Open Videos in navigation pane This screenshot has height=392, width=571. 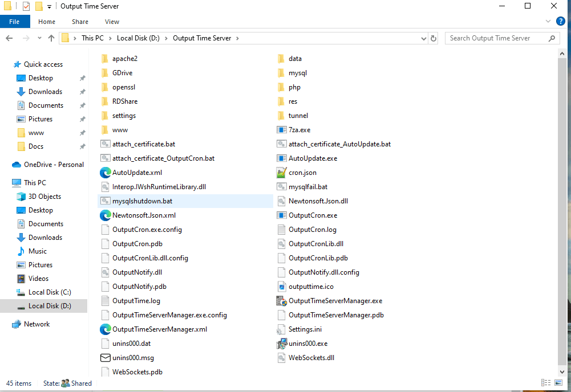point(38,279)
